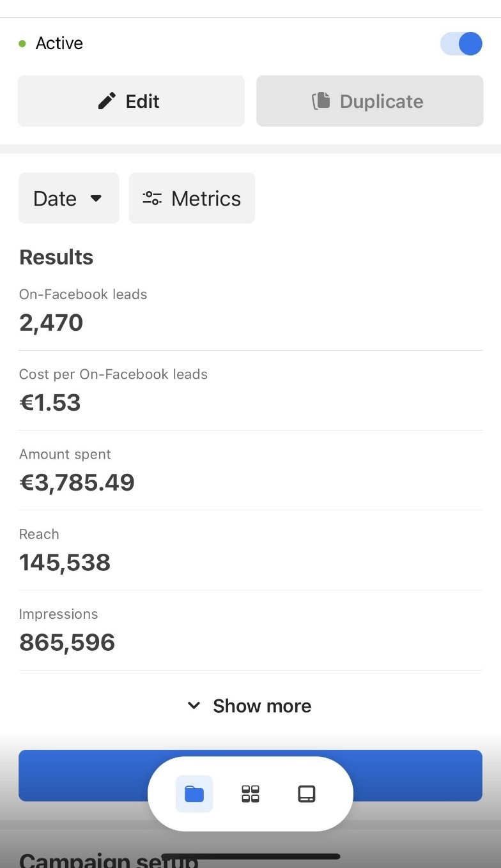Tap the Amount spent €3,785.49 figure
501x868 pixels.
tap(77, 482)
